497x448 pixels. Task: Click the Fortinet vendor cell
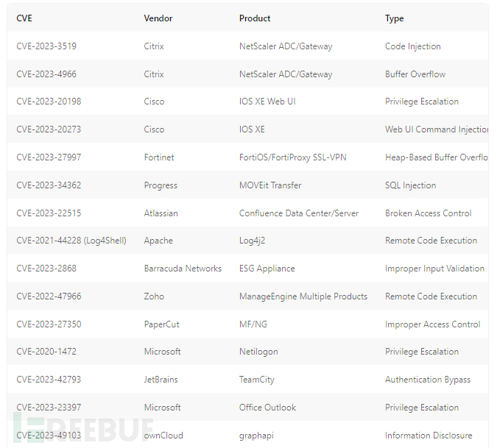[159, 157]
